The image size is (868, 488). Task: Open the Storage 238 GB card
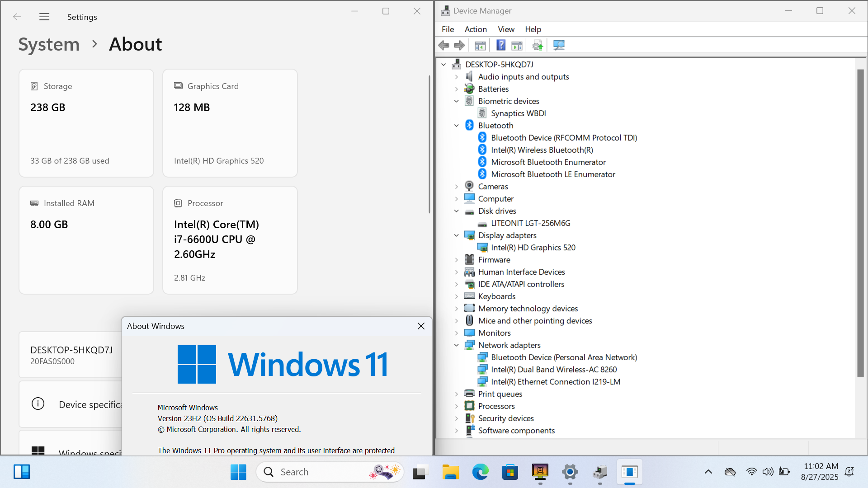(x=86, y=123)
